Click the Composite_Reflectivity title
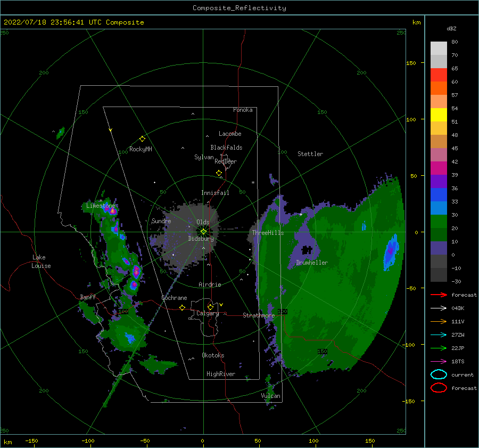479x448 pixels. point(239,8)
